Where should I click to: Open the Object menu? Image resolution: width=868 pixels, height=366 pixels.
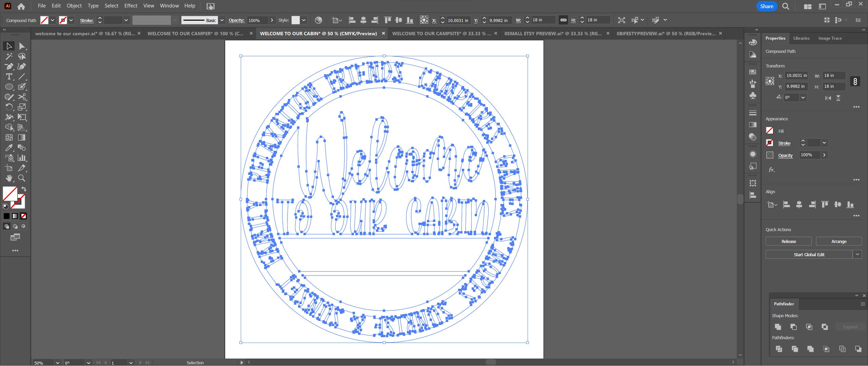(x=74, y=5)
